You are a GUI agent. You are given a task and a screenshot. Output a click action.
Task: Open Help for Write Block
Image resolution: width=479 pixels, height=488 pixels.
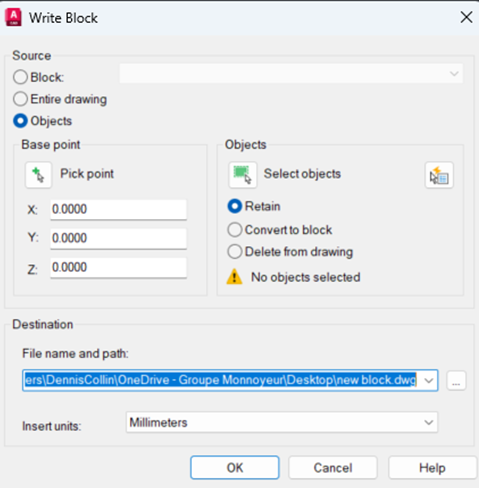pos(432,468)
